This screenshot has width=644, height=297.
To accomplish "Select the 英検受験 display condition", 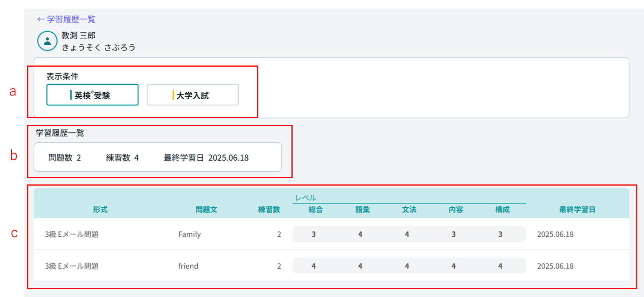I will [92, 95].
